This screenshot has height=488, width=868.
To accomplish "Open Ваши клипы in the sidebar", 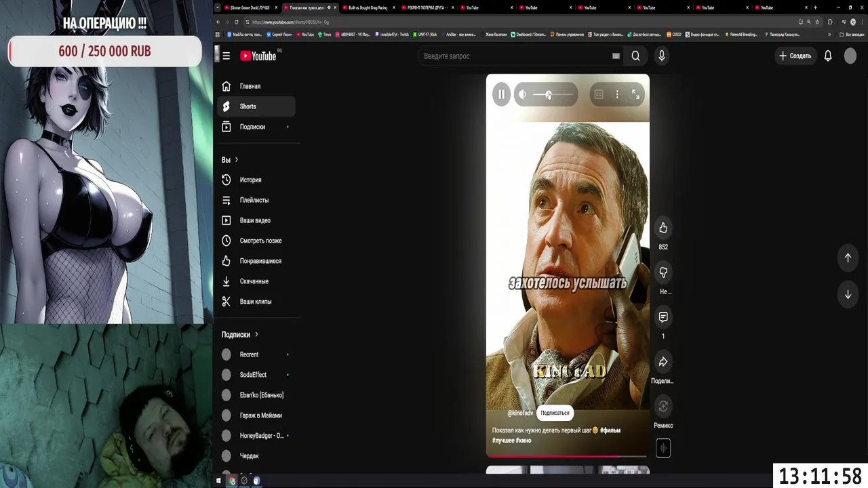I will pyautogui.click(x=256, y=302).
